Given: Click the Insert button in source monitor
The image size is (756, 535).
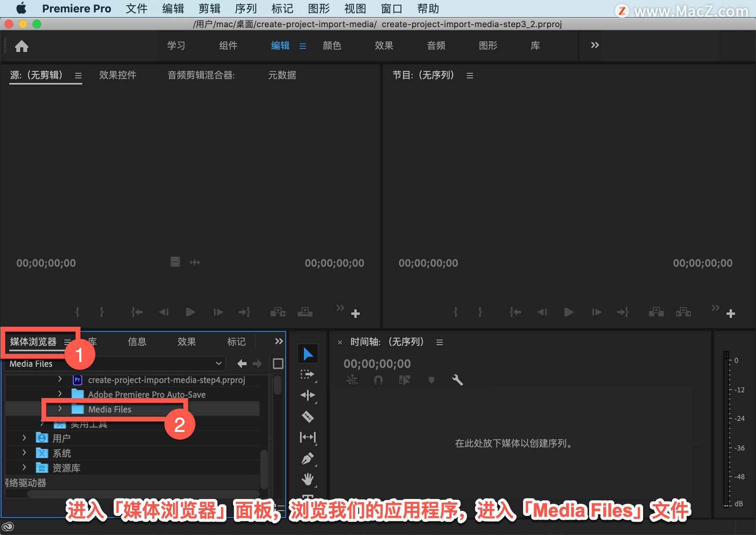Looking at the screenshot, I should pos(278,312).
